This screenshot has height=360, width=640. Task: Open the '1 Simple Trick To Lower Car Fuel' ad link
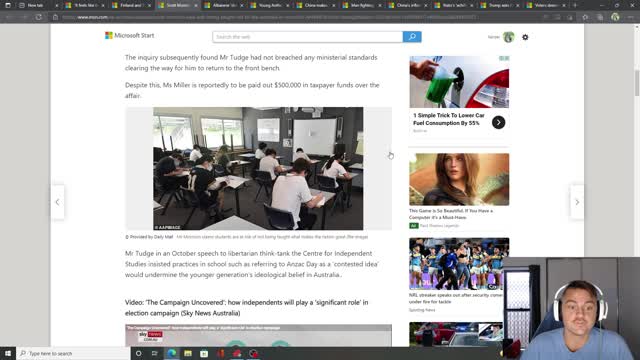coord(449,119)
